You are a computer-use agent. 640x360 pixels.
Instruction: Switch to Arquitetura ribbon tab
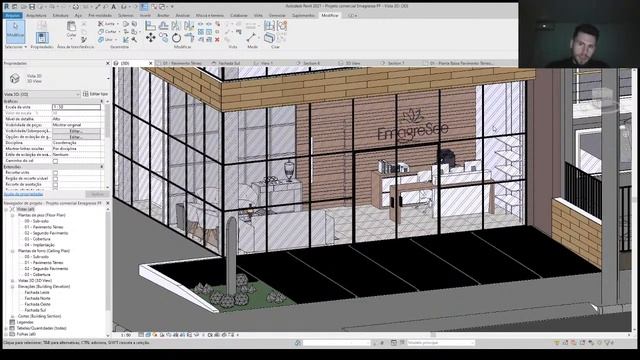tap(36, 16)
